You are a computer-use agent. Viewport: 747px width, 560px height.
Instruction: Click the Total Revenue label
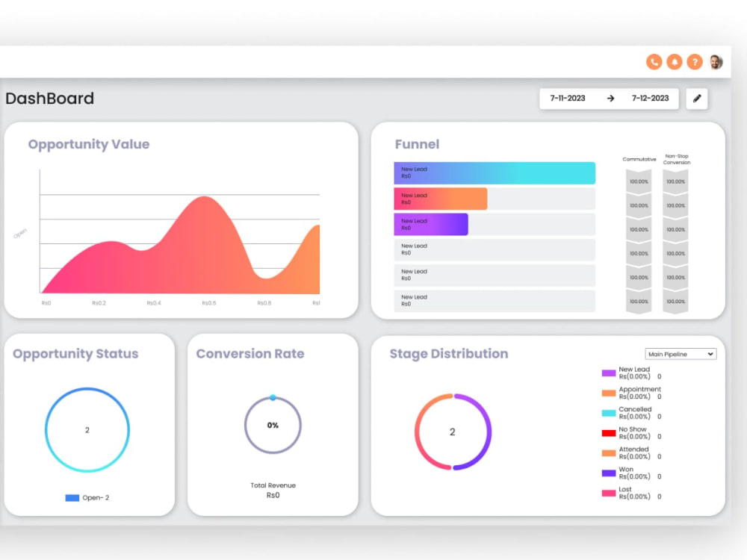(273, 486)
